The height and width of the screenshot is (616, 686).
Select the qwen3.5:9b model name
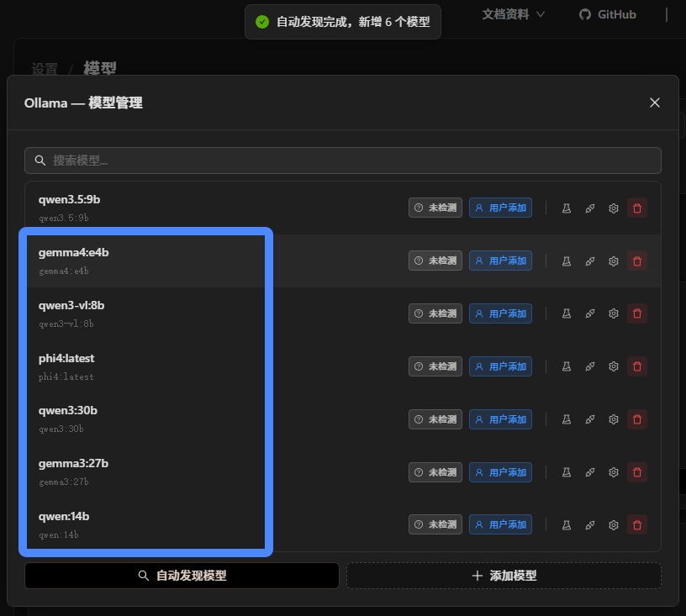click(x=69, y=200)
